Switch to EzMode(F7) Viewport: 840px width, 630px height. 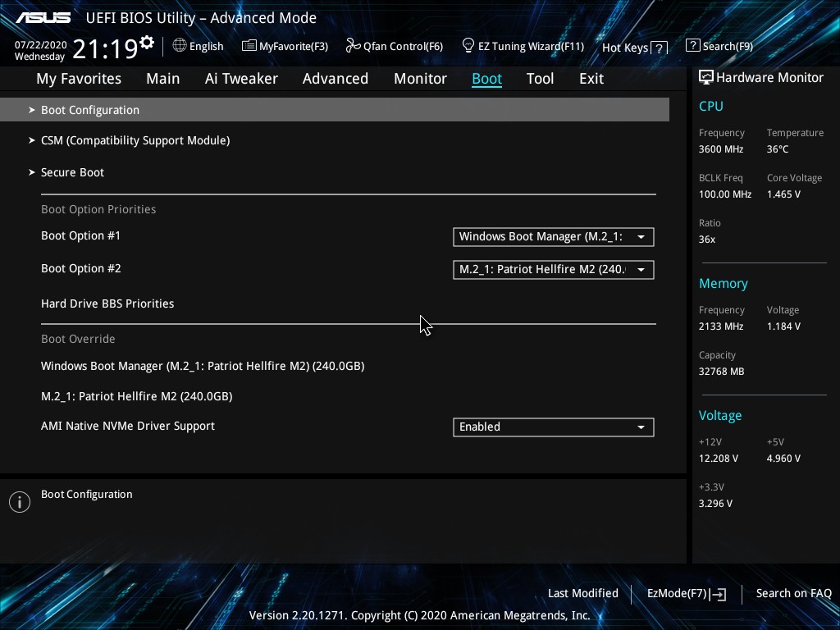(686, 593)
